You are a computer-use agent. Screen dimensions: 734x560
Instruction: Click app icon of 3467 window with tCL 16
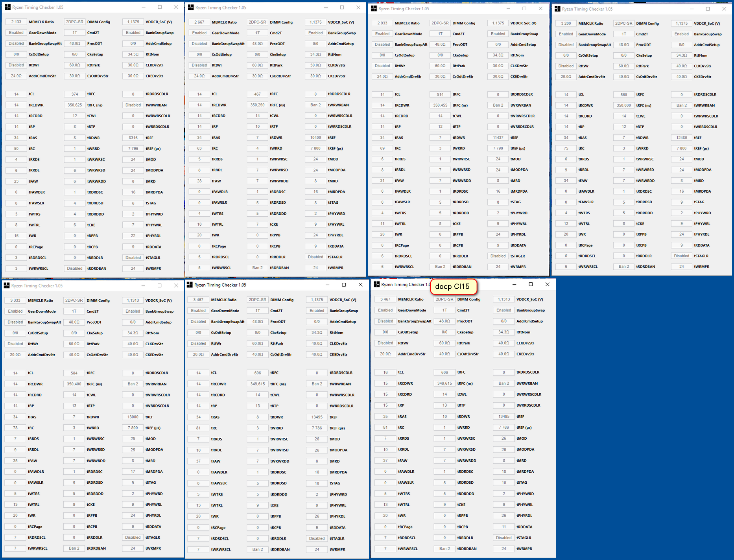(376, 284)
